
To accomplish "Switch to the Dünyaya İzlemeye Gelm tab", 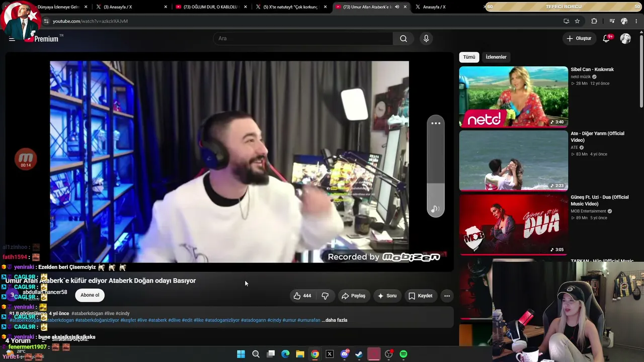I will 58,7.
